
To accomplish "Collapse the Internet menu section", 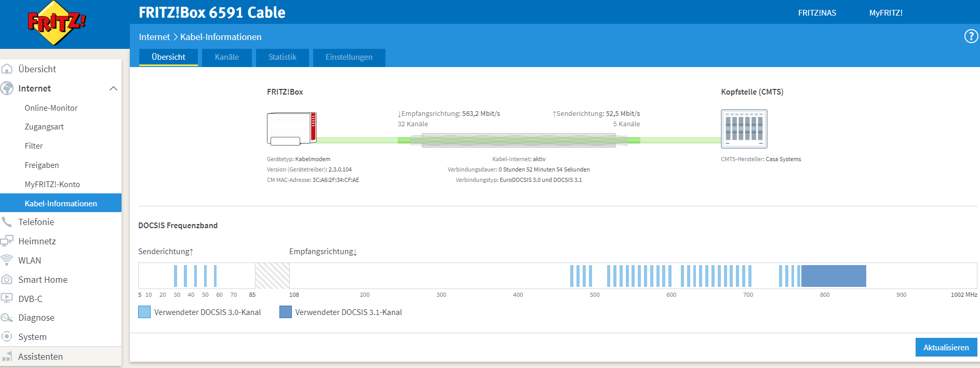I will [x=113, y=88].
